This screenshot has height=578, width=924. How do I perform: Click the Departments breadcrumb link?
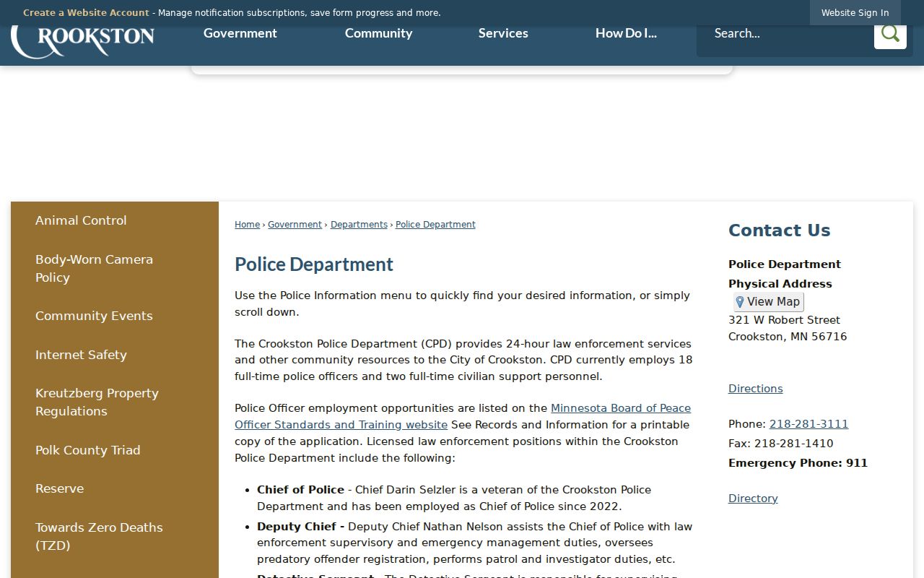point(359,225)
